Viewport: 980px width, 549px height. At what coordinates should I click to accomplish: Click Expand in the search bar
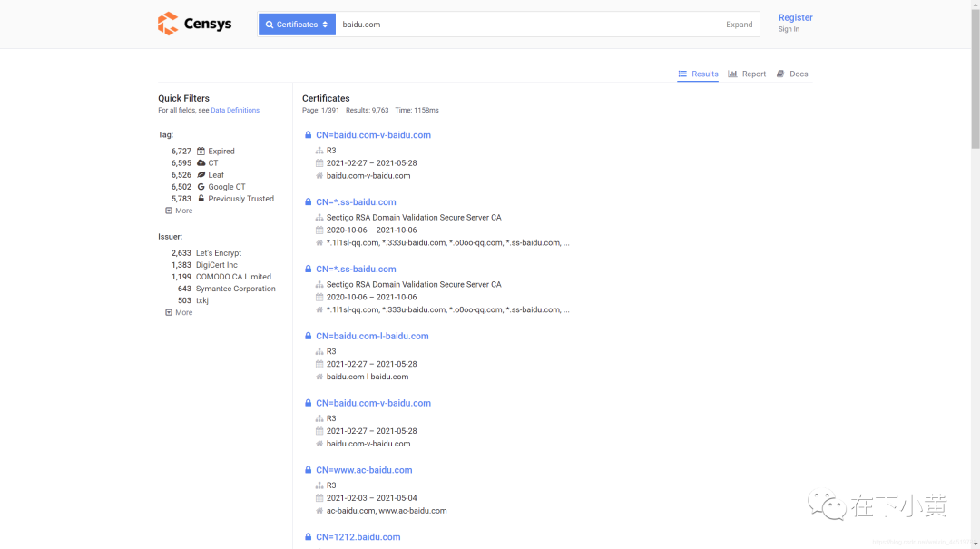739,25
